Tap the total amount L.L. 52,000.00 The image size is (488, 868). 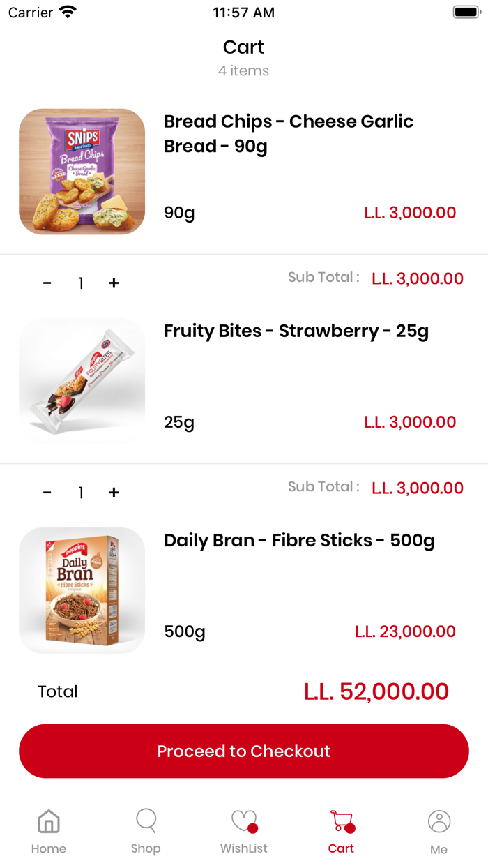point(377,691)
